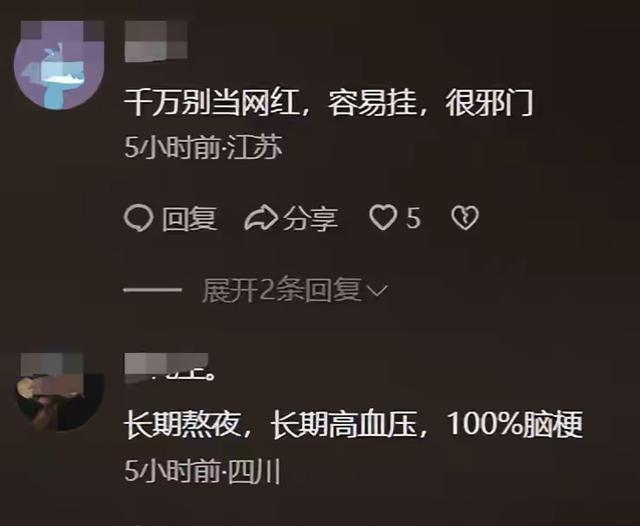Click the 5小时前 timestamp of the first comment
640x526 pixels.
coord(172,147)
